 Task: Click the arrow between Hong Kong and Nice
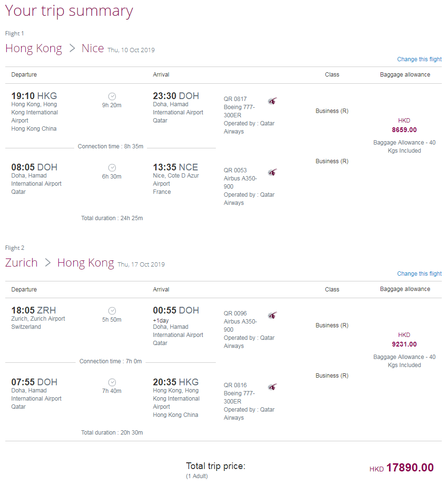pyautogui.click(x=72, y=48)
